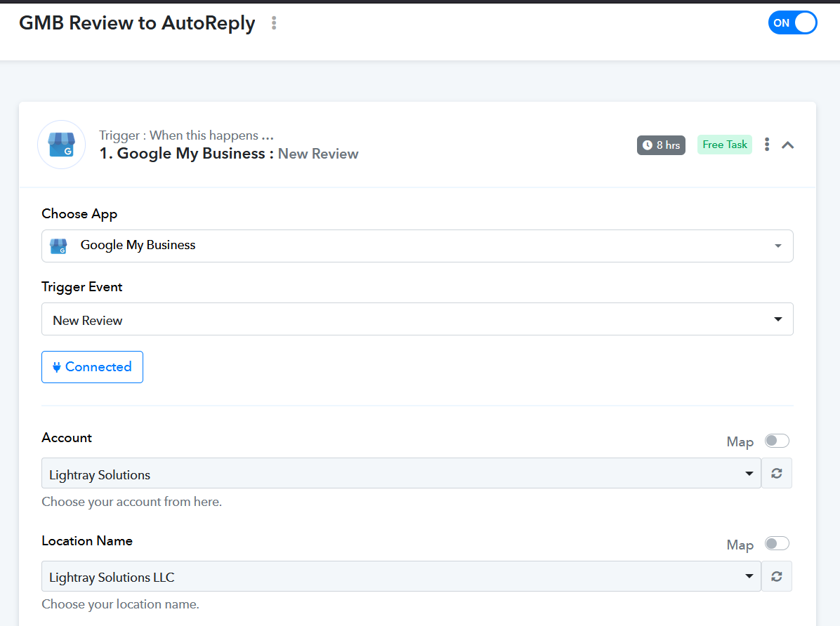Enable the Map toggle for Account
This screenshot has width=840, height=626.
pos(777,441)
